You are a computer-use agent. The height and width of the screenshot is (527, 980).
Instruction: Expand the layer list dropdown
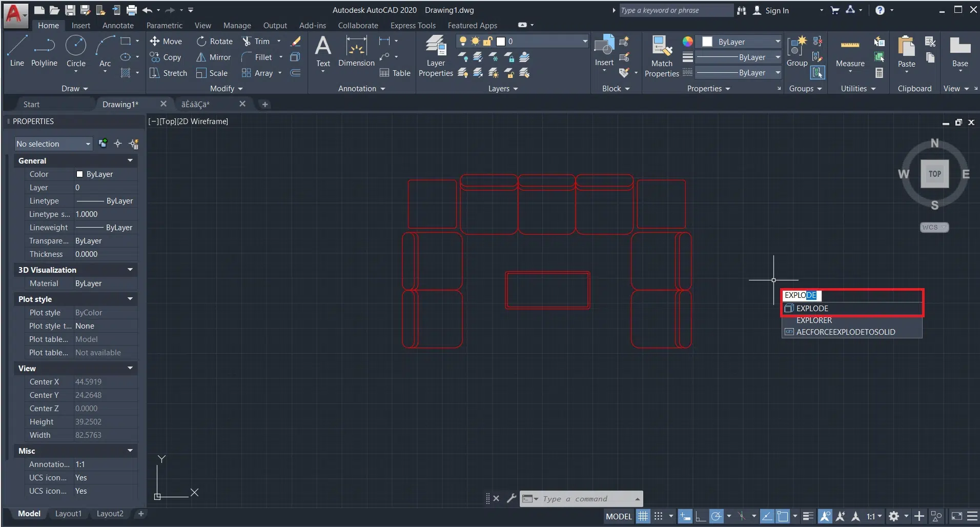click(x=585, y=42)
